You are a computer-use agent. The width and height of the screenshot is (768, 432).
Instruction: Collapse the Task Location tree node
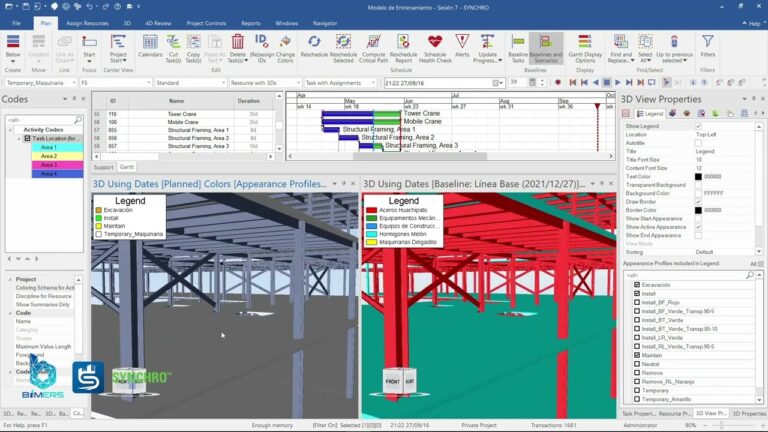(19, 139)
